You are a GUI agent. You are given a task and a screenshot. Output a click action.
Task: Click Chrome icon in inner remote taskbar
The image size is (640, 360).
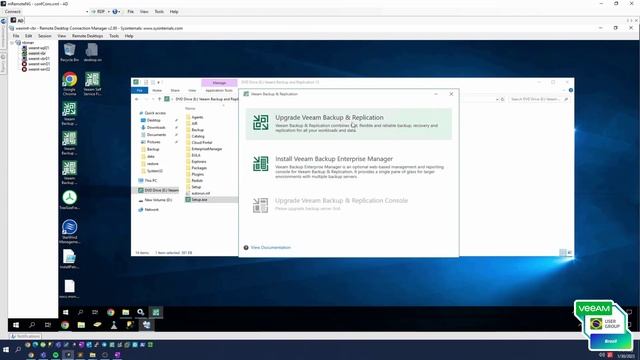[111, 312]
